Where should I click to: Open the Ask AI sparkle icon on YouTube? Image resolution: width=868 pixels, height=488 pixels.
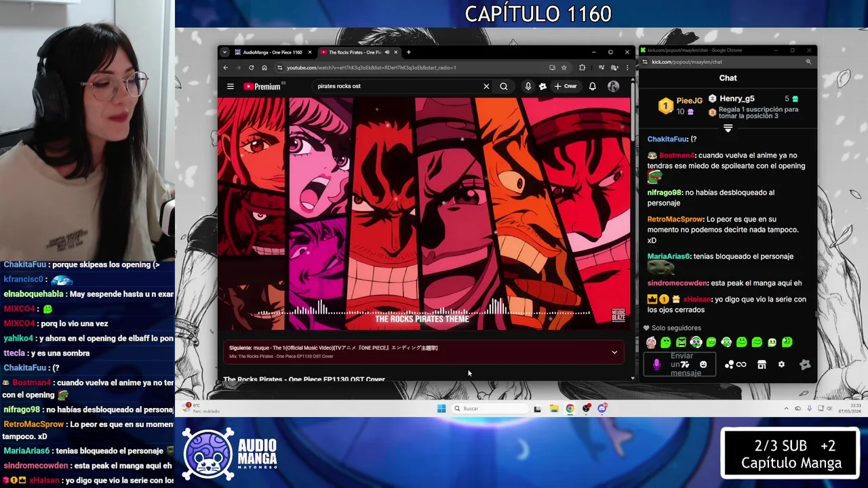[542, 86]
